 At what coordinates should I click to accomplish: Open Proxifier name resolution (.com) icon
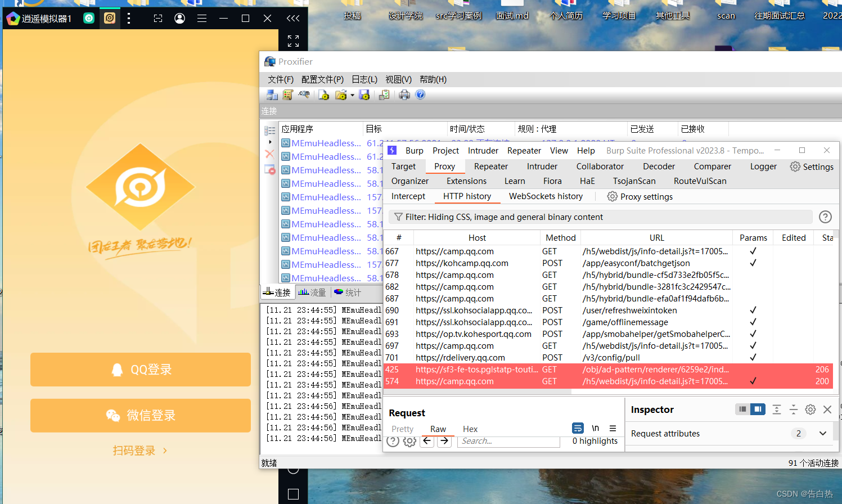(x=304, y=94)
